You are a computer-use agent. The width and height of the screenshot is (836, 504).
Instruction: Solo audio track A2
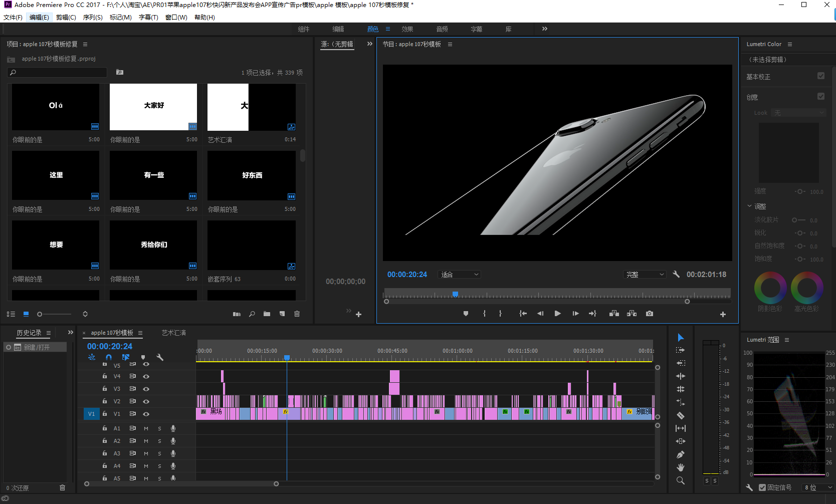point(159,441)
